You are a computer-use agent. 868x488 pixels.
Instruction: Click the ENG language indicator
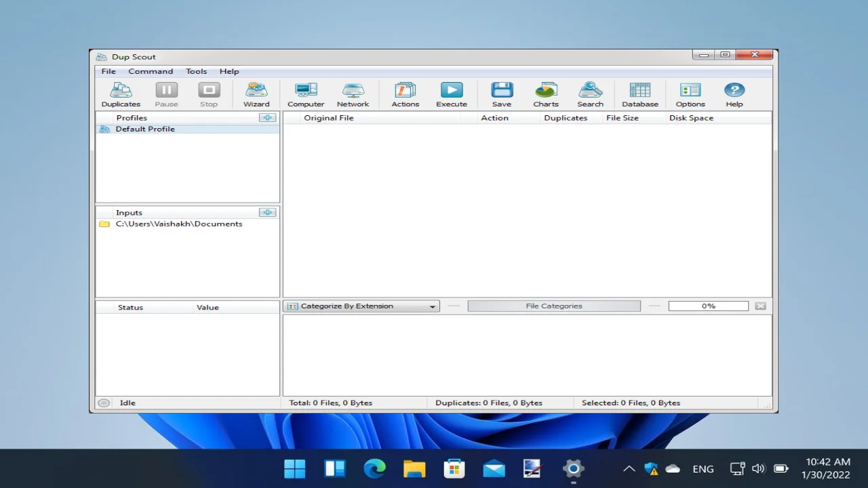(x=703, y=469)
